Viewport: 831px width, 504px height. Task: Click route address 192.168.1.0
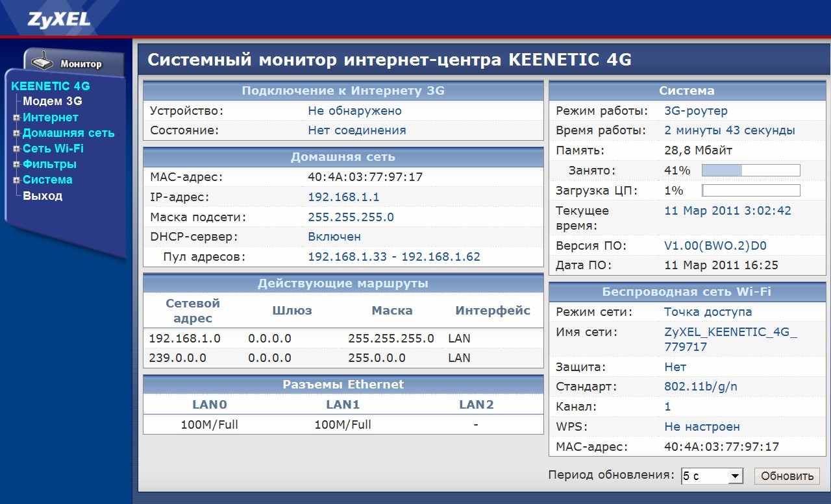click(185, 339)
